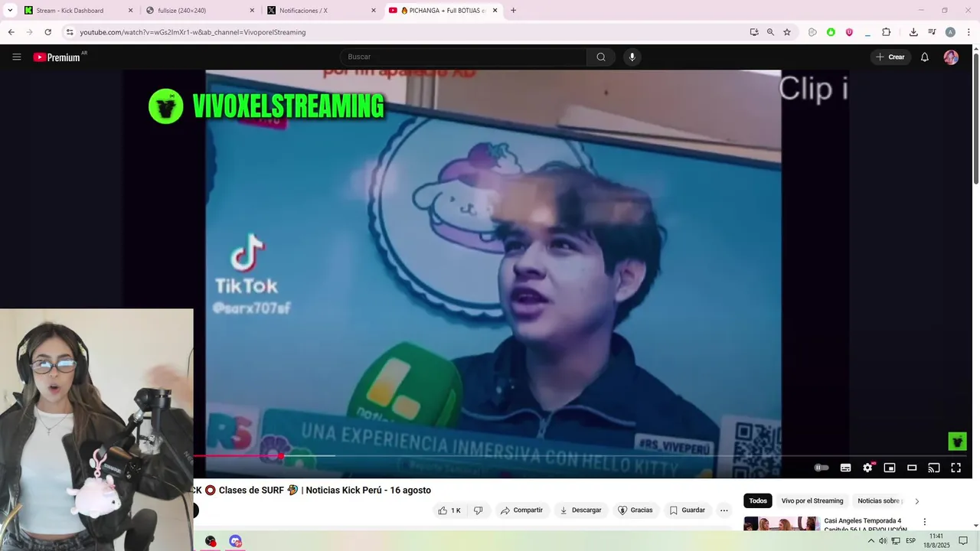Open YouTube notifications bell

click(925, 57)
